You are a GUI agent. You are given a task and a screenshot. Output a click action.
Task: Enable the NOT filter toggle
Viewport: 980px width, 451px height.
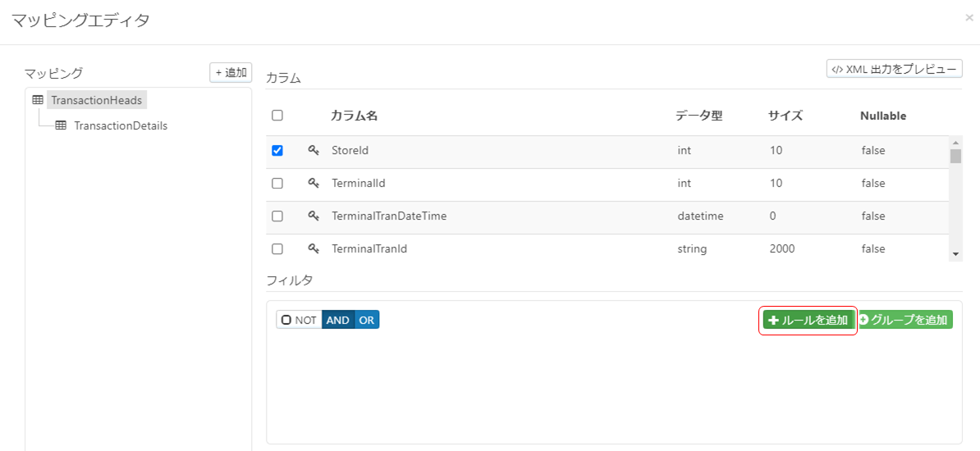point(299,320)
